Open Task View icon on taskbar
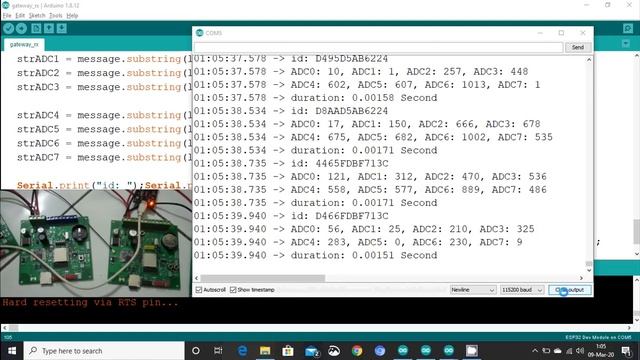Viewport: 640px width, 360px height. click(218, 351)
